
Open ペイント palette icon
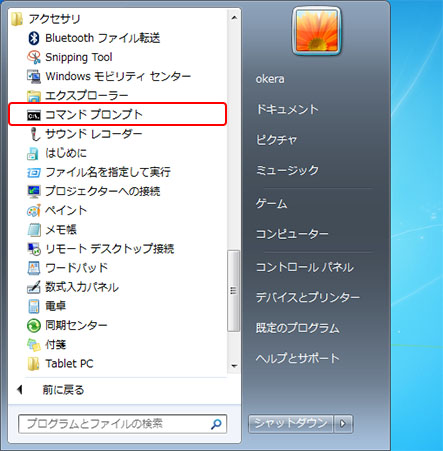(34, 211)
